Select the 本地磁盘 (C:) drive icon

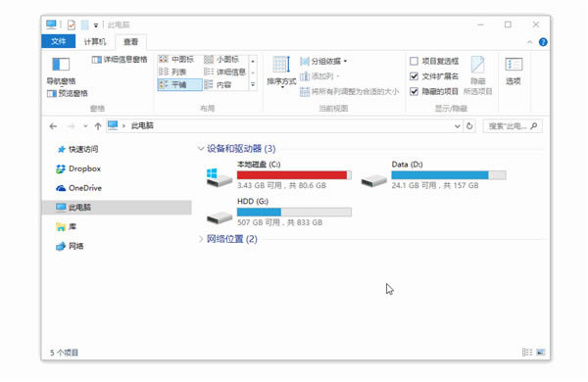coord(220,177)
